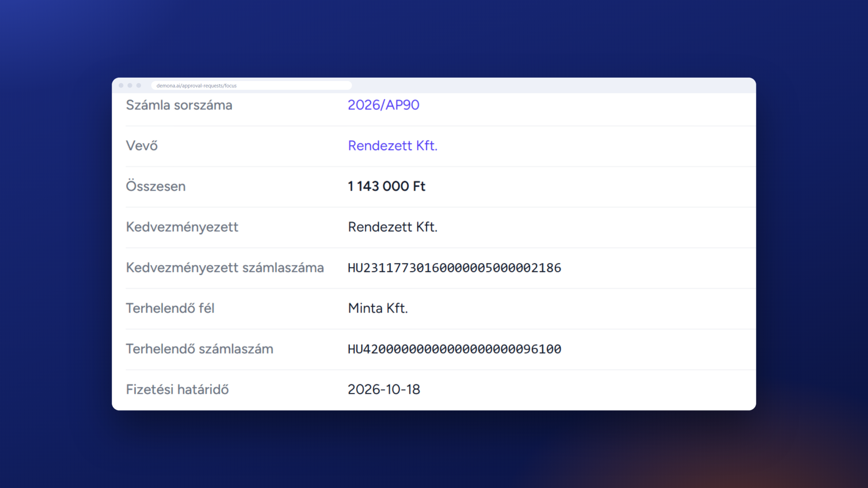Click the Kedvezményezett számlaszáma label
868x488 pixels.
coord(225,267)
